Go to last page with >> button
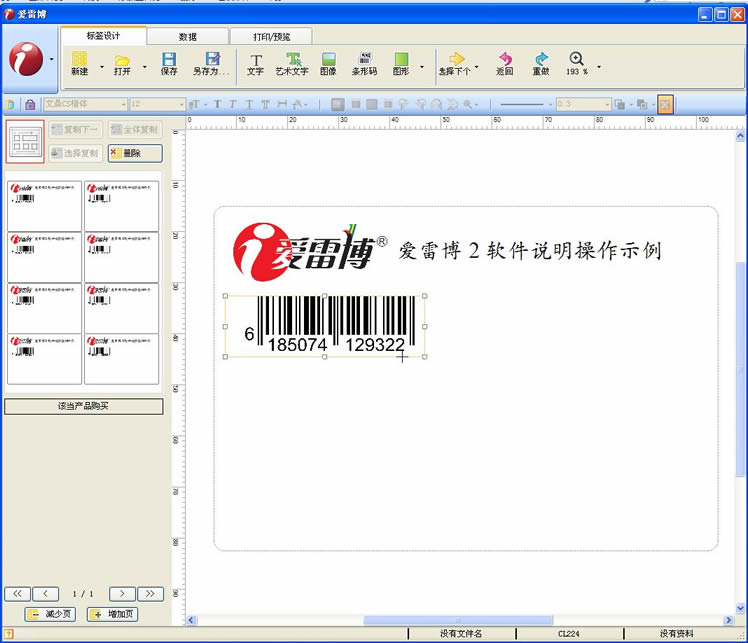 [x=150, y=594]
